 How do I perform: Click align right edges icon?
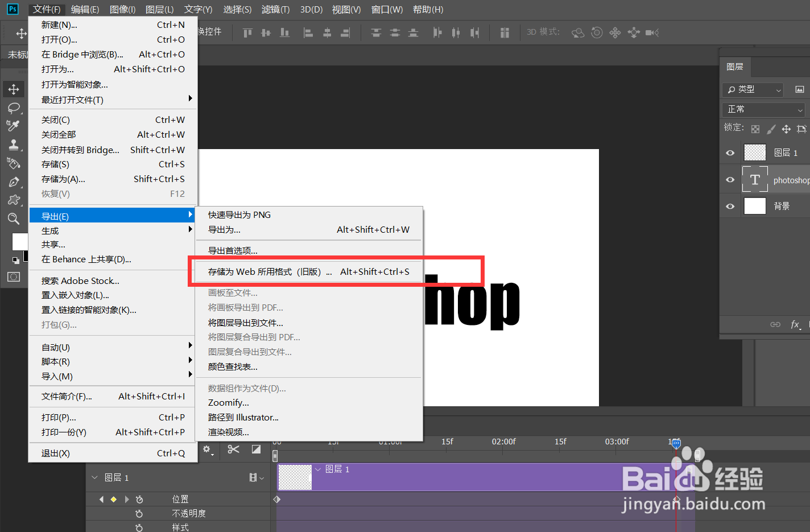345,33
